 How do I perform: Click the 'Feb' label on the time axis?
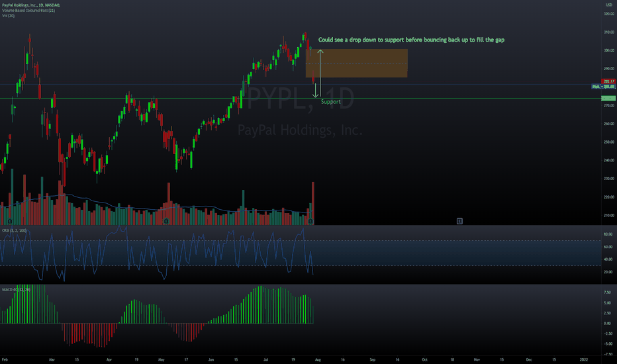(x=5, y=359)
